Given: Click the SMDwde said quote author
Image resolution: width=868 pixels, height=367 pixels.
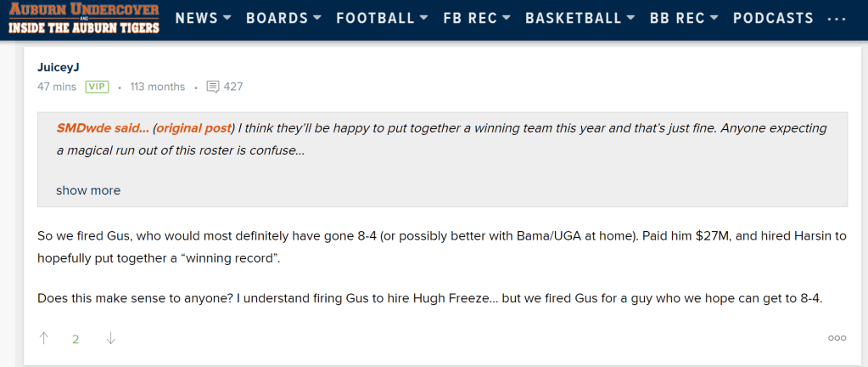Looking at the screenshot, I should click(x=103, y=128).
